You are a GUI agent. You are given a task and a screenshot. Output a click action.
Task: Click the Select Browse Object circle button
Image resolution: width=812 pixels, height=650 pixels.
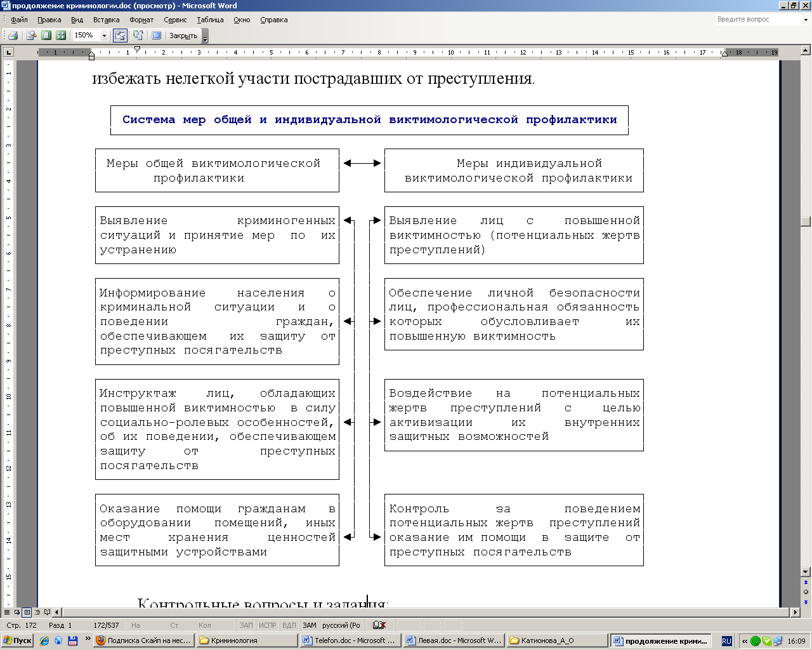pyautogui.click(x=806, y=592)
